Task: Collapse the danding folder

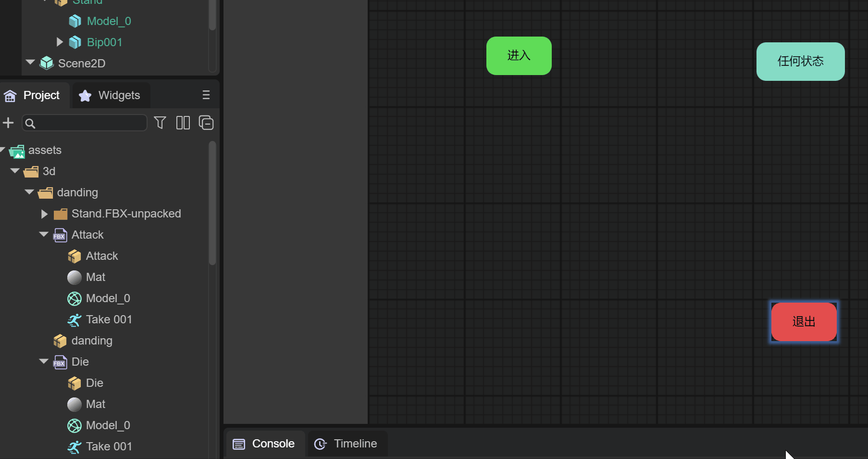Action: [29, 192]
